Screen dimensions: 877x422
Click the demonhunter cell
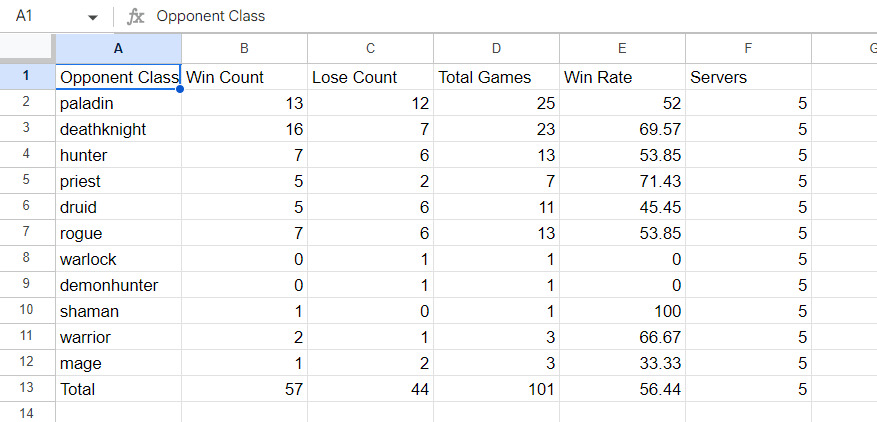point(119,285)
